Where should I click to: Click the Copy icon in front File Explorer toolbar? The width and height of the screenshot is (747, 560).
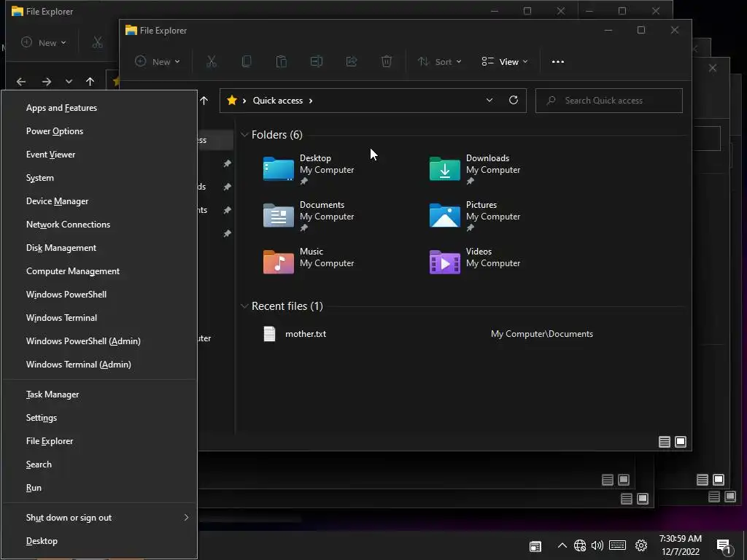247,61
